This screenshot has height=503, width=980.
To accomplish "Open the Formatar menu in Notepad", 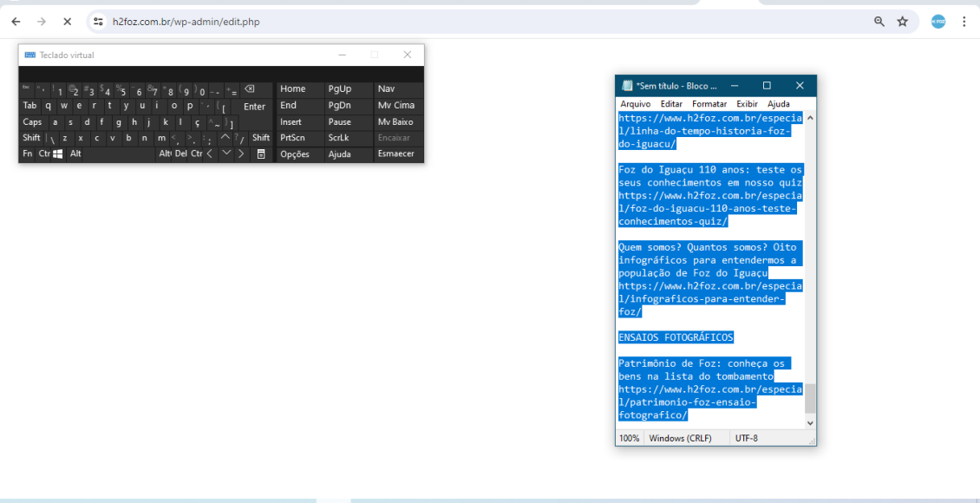I will pyautogui.click(x=709, y=104).
